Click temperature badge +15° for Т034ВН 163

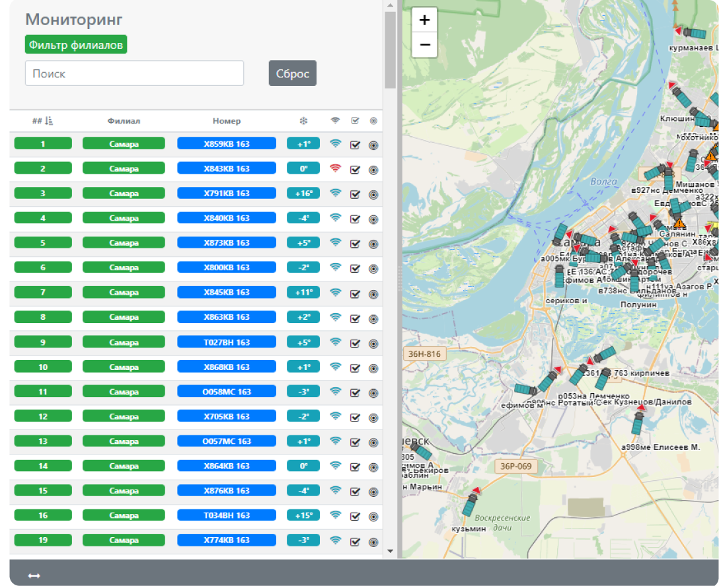click(x=303, y=515)
